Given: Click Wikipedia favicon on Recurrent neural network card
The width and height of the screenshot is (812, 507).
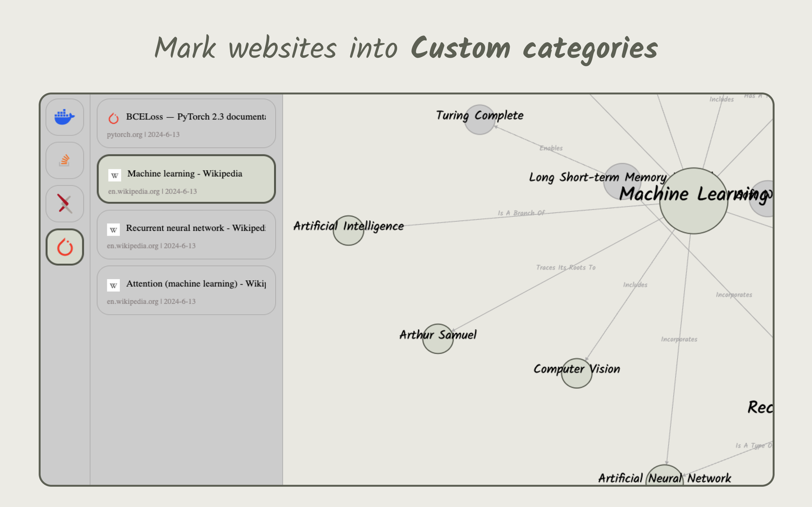Looking at the screenshot, I should click(x=113, y=230).
